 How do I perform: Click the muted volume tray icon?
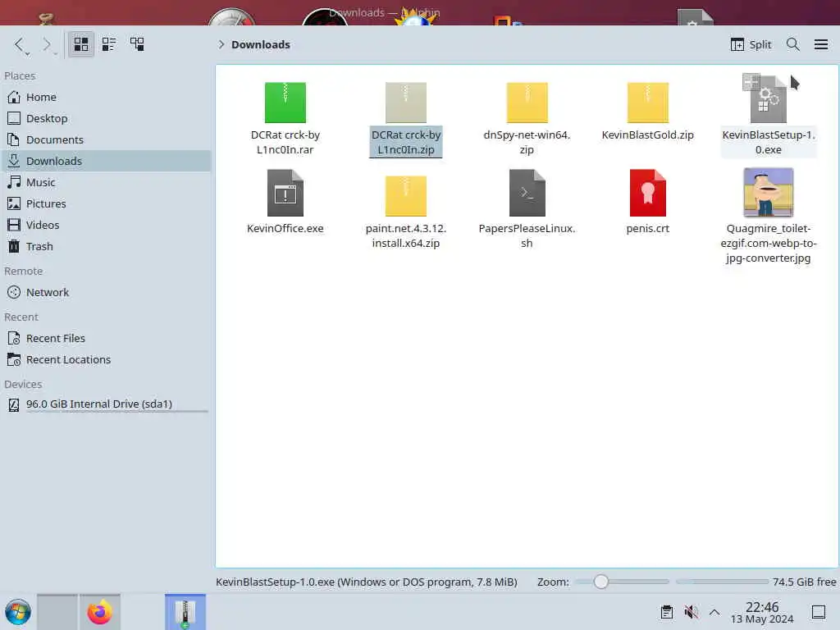point(691,612)
